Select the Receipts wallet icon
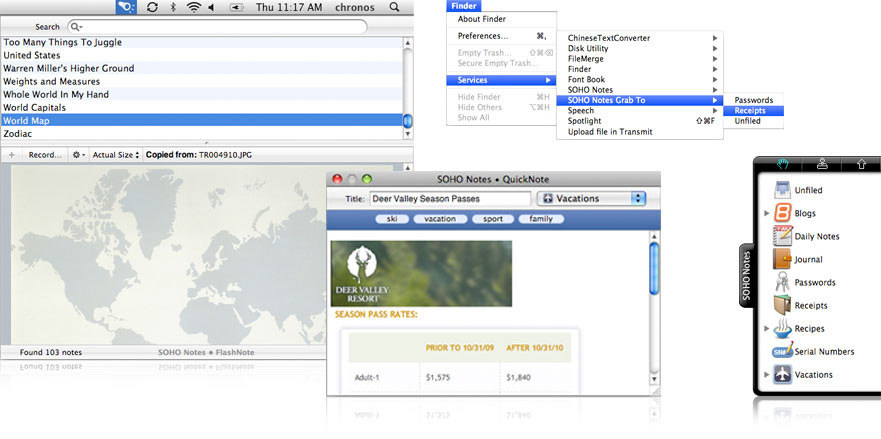The width and height of the screenshot is (881, 439). [x=783, y=305]
